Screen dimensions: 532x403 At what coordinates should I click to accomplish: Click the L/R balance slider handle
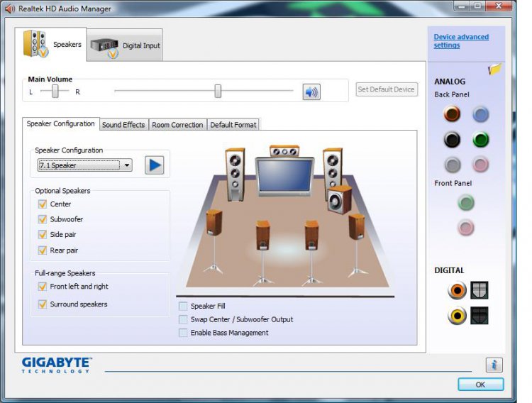(x=55, y=92)
